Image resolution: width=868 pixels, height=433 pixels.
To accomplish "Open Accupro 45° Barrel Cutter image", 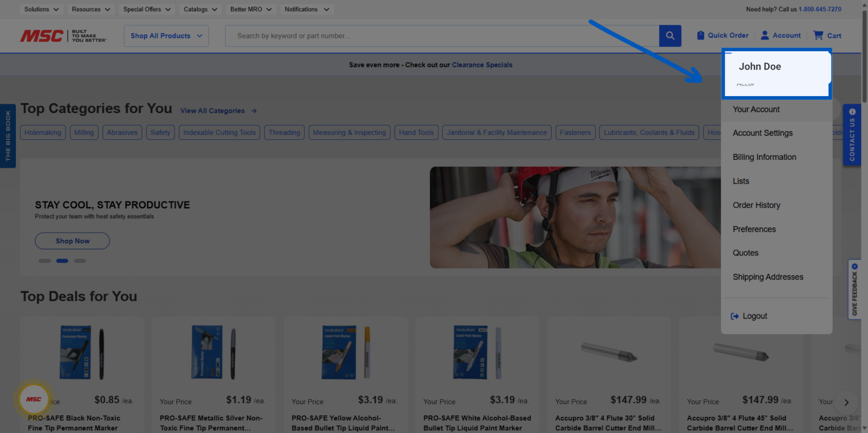I will pos(741,352).
